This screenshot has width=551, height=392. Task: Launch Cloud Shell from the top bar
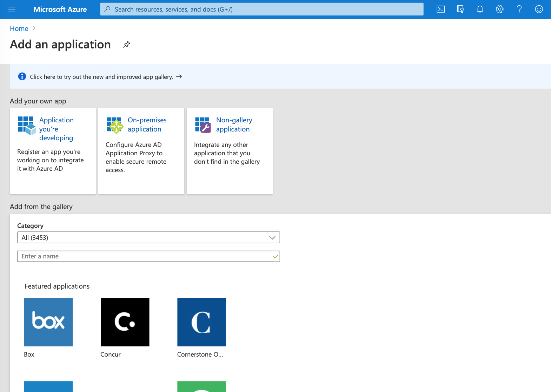(x=440, y=9)
